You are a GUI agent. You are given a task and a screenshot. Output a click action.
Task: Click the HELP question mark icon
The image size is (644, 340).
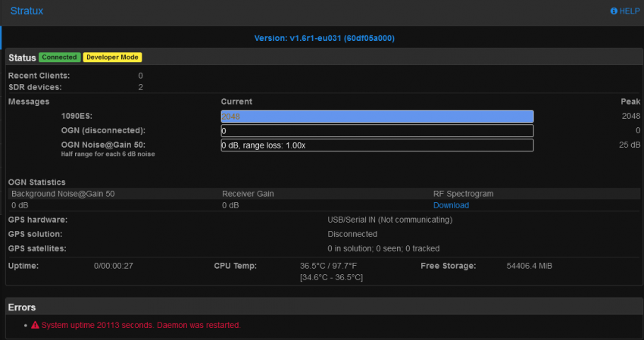pyautogui.click(x=614, y=11)
